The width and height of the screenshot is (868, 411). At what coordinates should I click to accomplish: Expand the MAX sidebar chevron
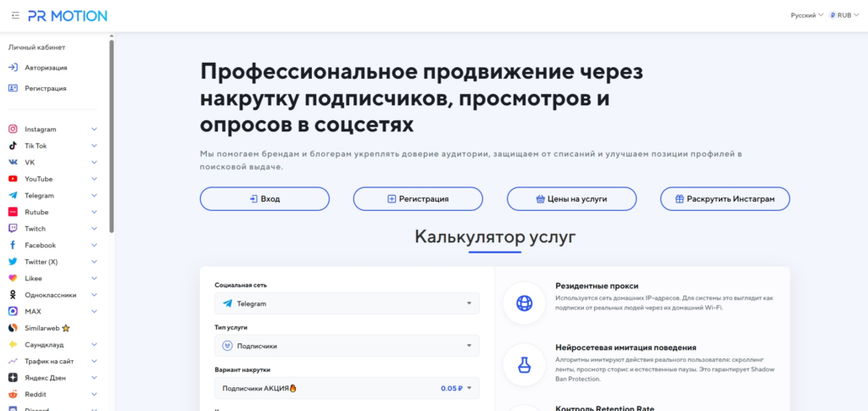click(94, 312)
